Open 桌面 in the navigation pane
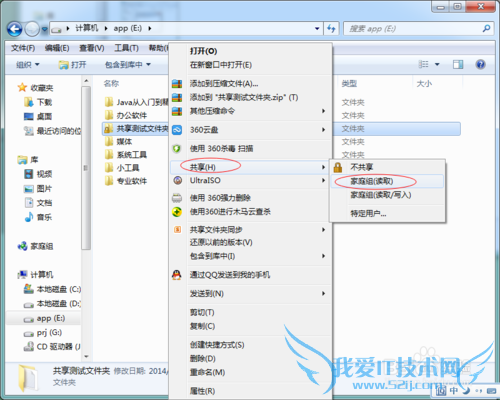The image size is (500, 400). click(44, 116)
